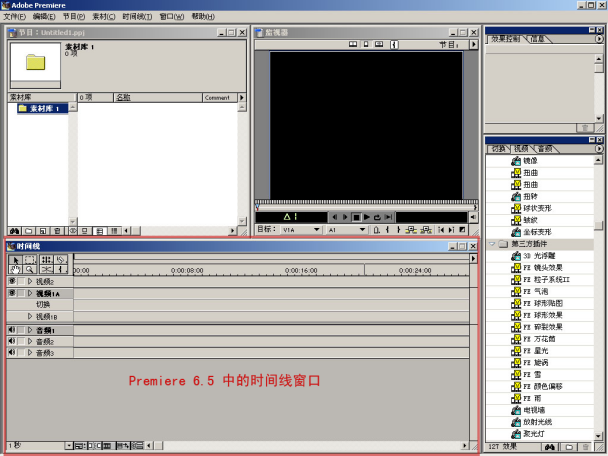Screen dimensions: 608x456
Task: Go to previous edit in monitor
Action: pos(441,230)
